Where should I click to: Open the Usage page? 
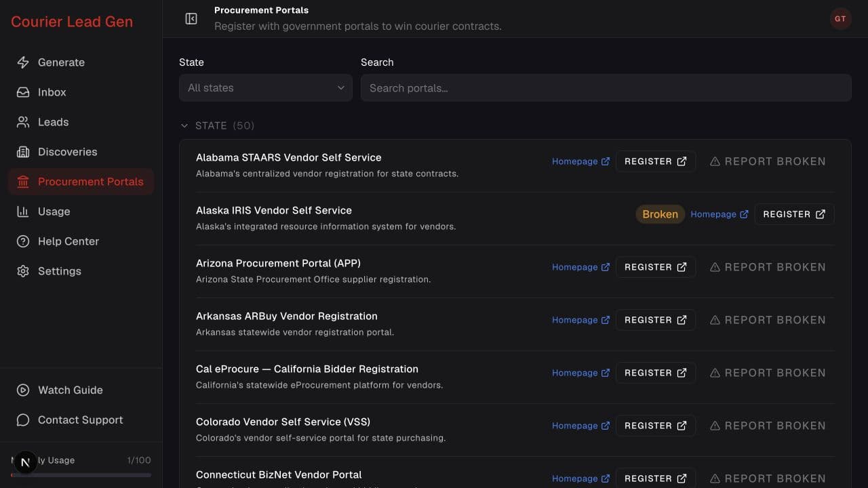pyautogui.click(x=81, y=211)
